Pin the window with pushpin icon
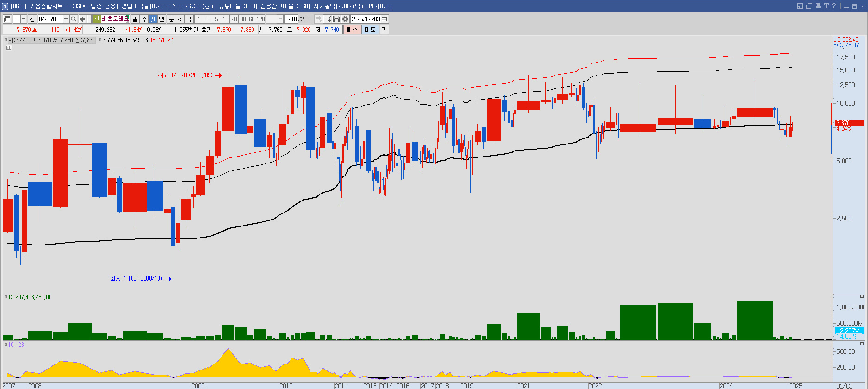868x389 pixels. tap(818, 6)
